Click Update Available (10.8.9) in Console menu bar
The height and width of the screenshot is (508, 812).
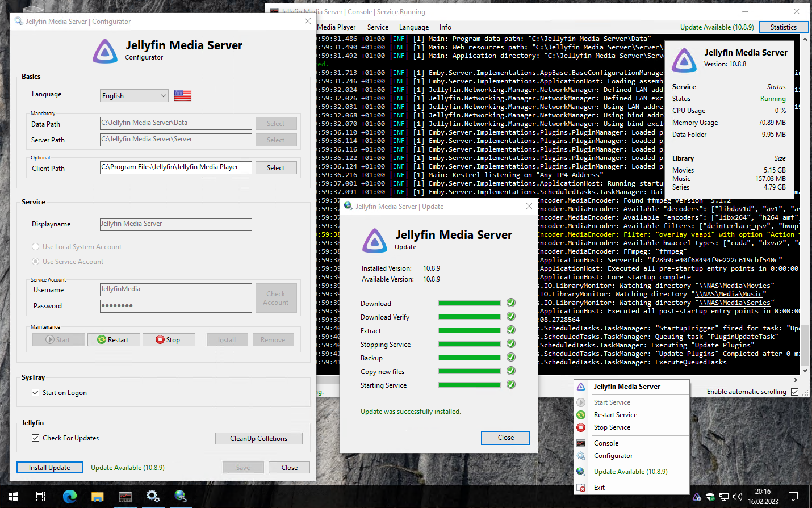coord(717,27)
